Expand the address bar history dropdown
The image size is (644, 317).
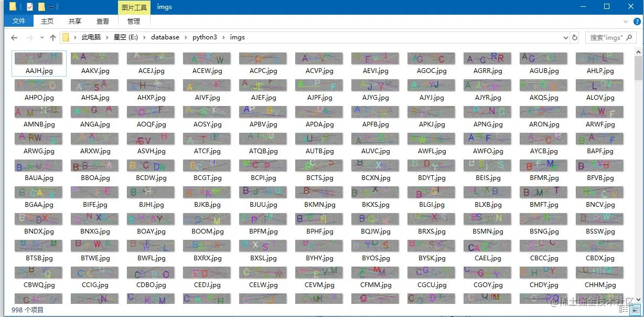click(x=565, y=38)
